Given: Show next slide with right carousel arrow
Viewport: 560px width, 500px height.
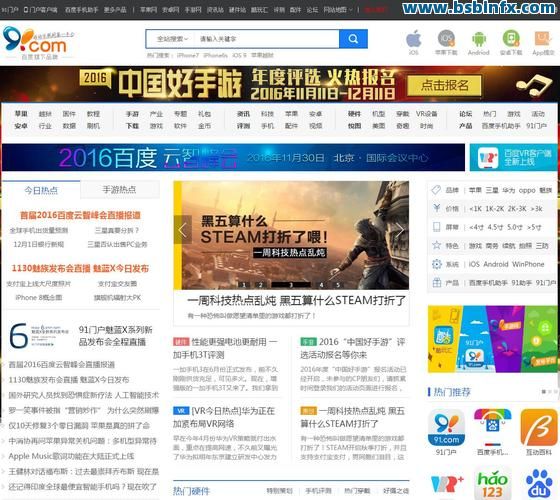Looking at the screenshot, I should point(400,230).
